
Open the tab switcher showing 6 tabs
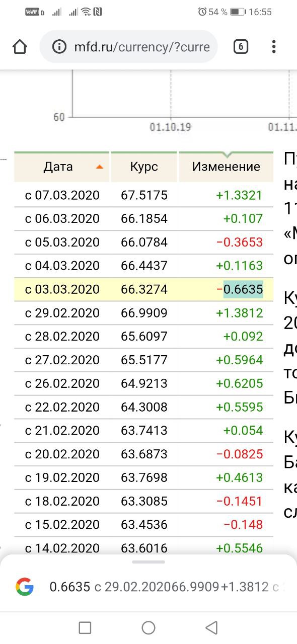(241, 47)
